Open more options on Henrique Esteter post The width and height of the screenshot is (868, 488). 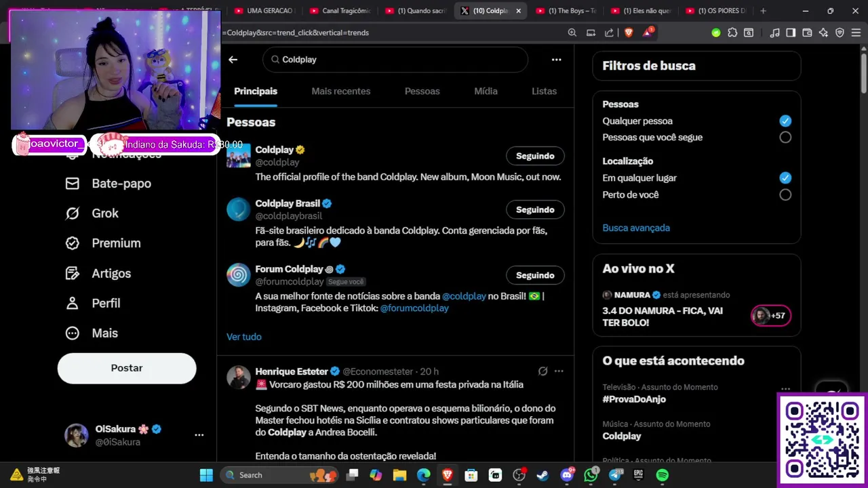coord(559,371)
